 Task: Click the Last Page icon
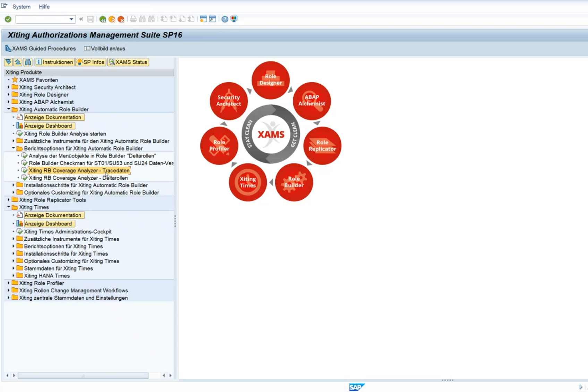click(191, 19)
